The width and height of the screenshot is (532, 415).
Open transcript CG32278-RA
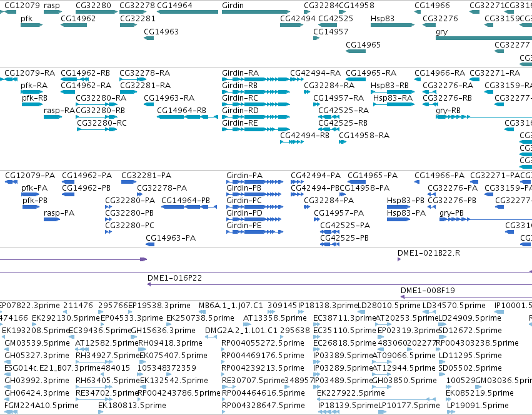click(144, 73)
